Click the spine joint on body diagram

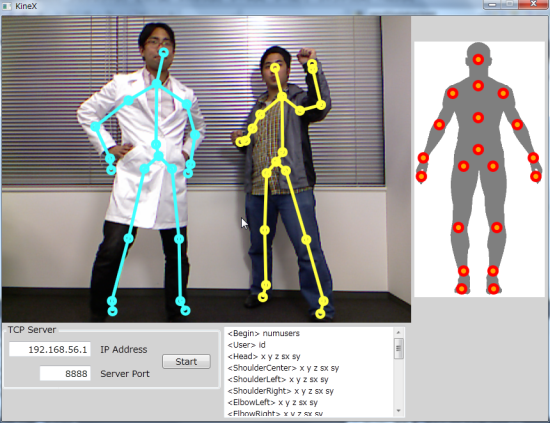coord(478,118)
